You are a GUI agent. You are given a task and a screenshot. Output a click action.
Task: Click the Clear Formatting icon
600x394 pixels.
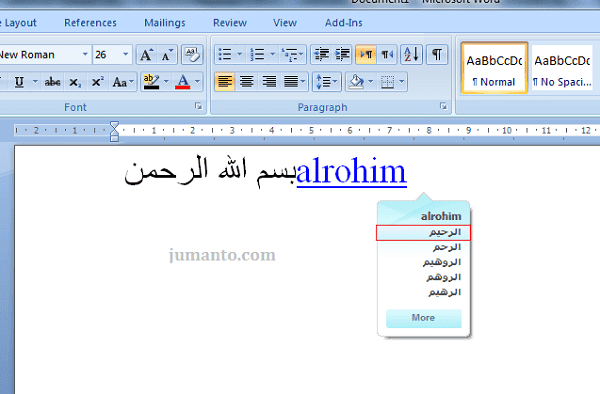192,55
